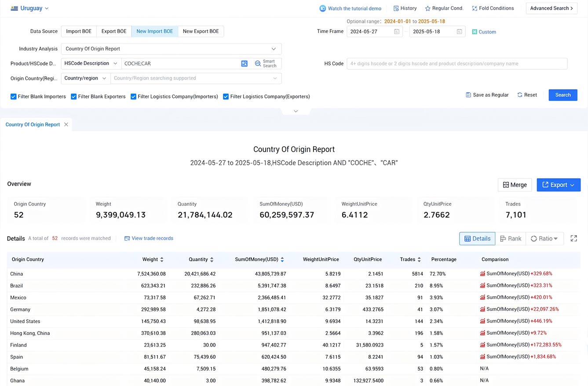This screenshot has width=588, height=386.
Task: Click the Origin Country column header
Action: coord(28,259)
